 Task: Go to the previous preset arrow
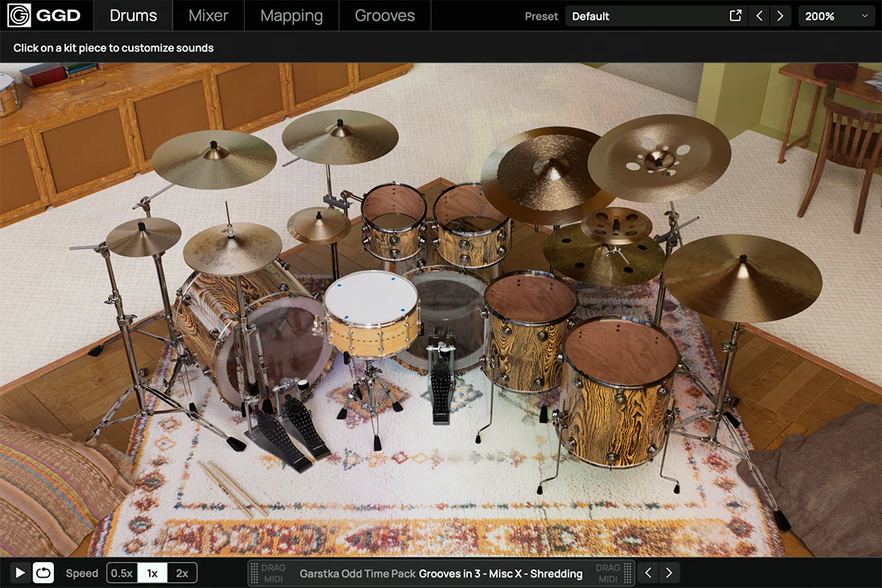click(x=759, y=16)
